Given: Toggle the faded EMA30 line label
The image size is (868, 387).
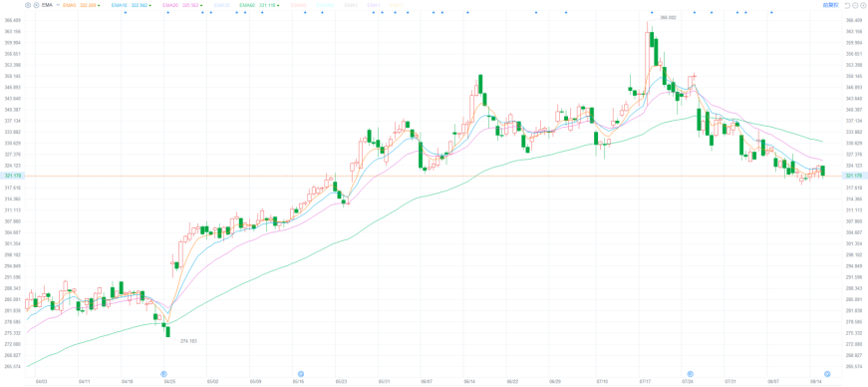Looking at the screenshot, I should [221, 4].
